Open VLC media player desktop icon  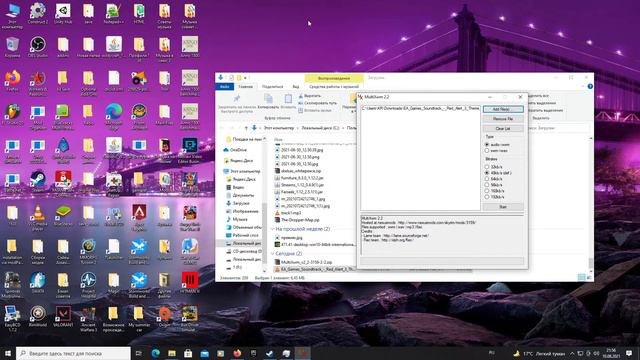point(38,217)
